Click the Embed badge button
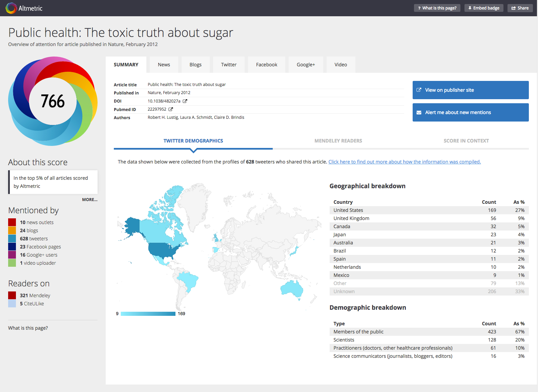Image resolution: width=538 pixels, height=392 pixels. [484, 8]
